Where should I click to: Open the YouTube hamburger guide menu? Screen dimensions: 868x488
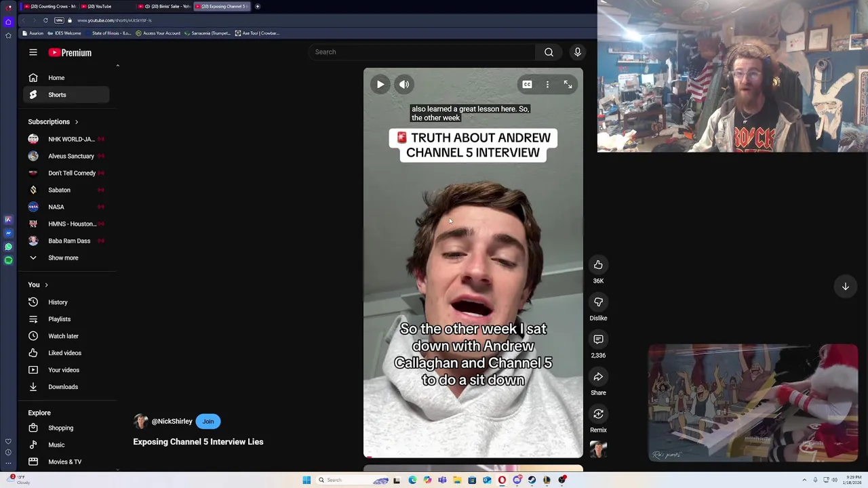click(33, 52)
